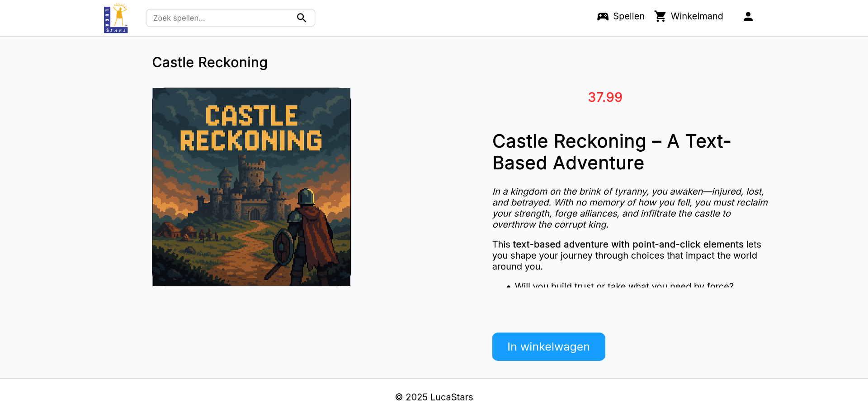Click the '© 2025 LucaStars' footer text

(434, 397)
